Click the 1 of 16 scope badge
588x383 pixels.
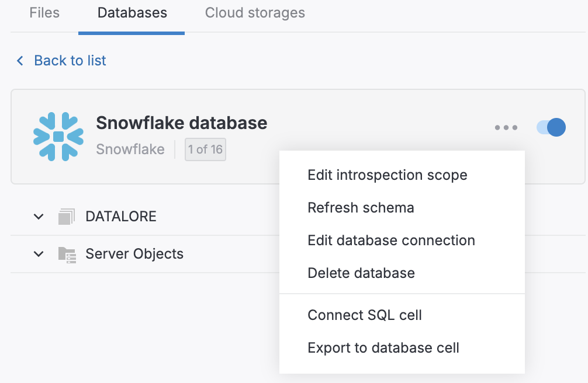(205, 149)
